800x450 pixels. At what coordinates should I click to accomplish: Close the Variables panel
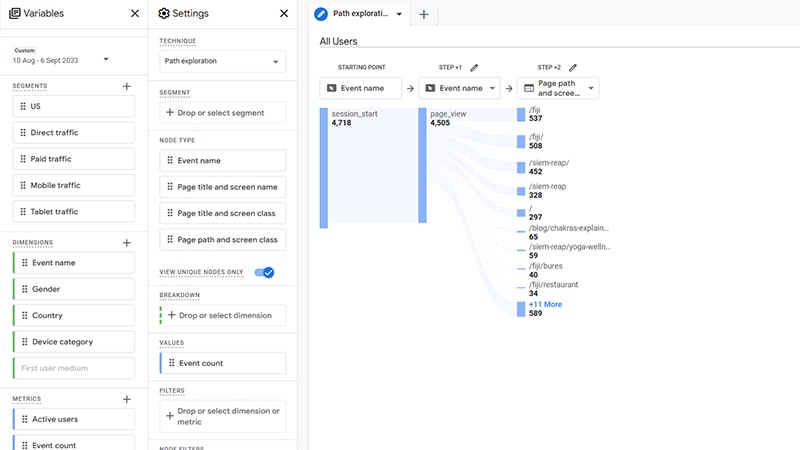pos(135,14)
